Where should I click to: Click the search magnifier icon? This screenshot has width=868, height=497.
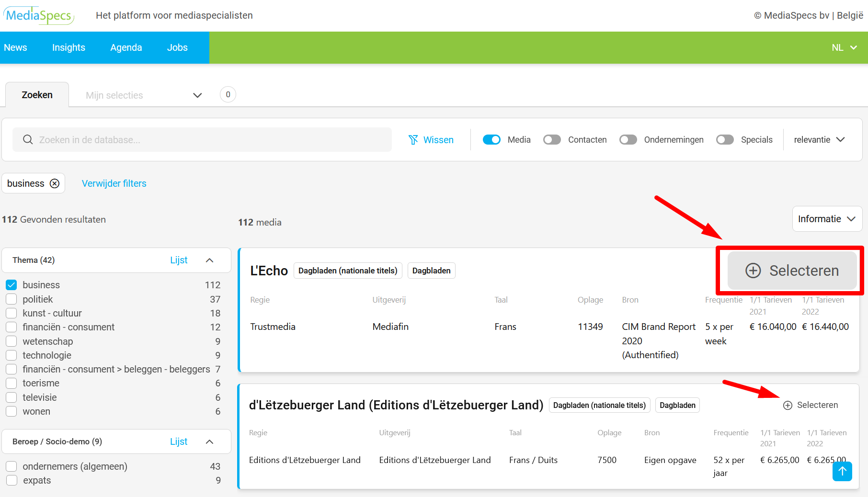click(x=28, y=140)
